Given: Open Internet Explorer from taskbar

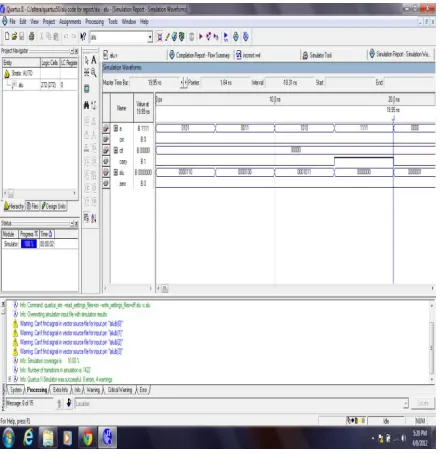Looking at the screenshot, I should pyautogui.click(x=28, y=437).
